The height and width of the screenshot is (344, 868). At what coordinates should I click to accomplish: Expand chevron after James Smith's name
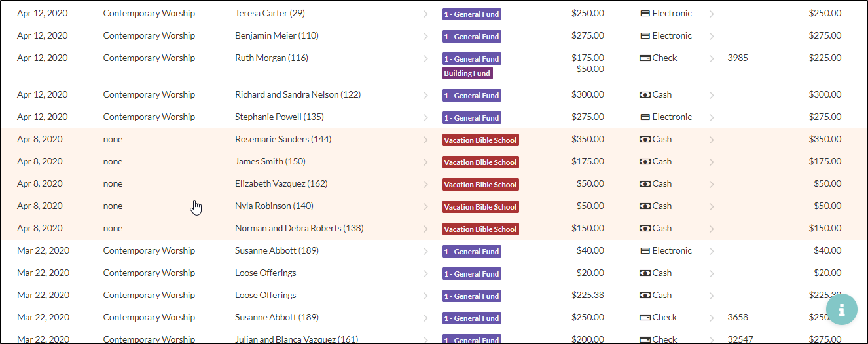[425, 162]
